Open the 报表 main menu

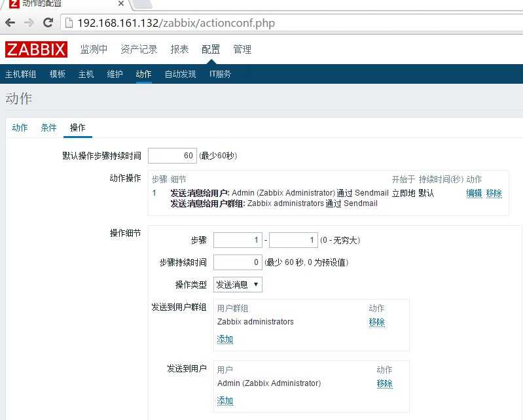[x=179, y=49]
